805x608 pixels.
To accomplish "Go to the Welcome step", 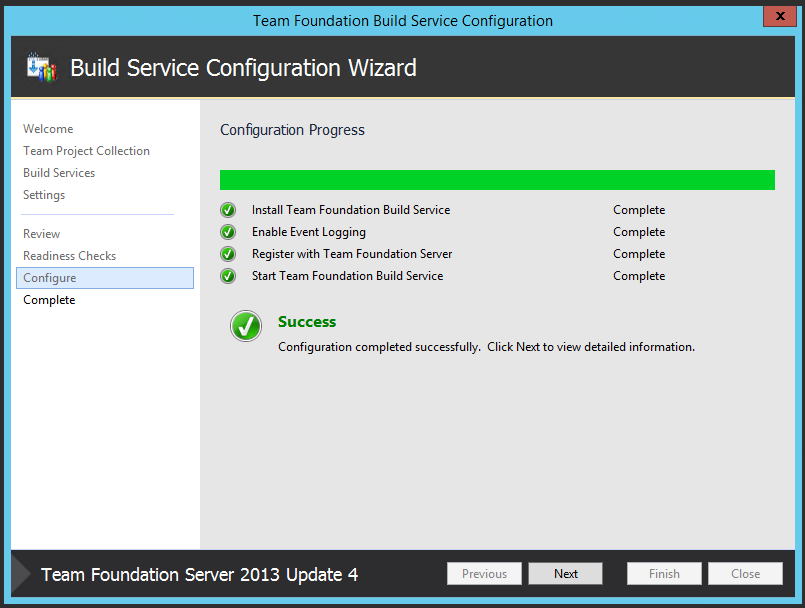I will [48, 129].
